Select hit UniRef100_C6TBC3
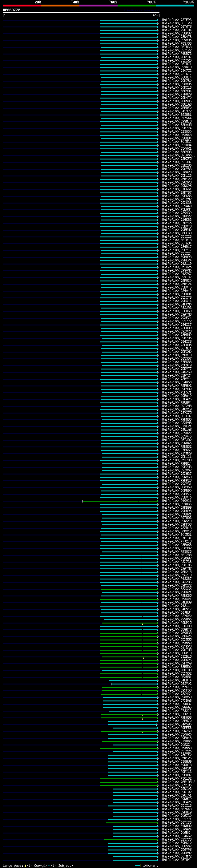Screen dimensions: 197x868 176,47
